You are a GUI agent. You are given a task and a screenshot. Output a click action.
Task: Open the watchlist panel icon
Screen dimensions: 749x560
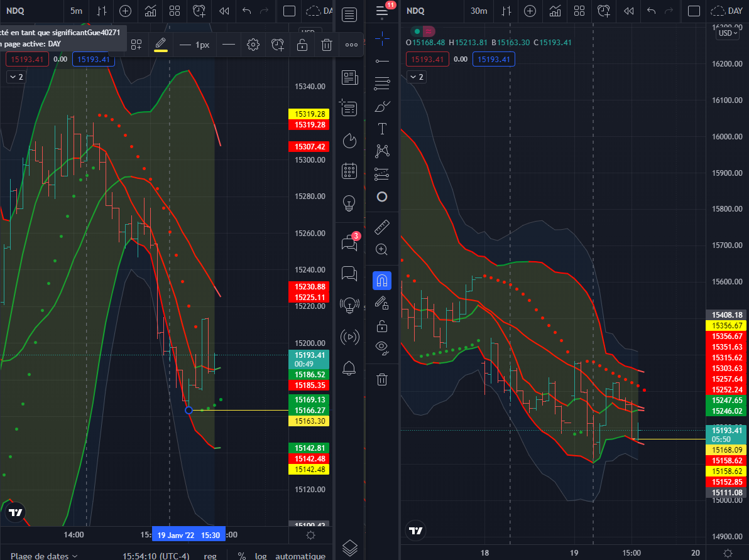click(349, 15)
